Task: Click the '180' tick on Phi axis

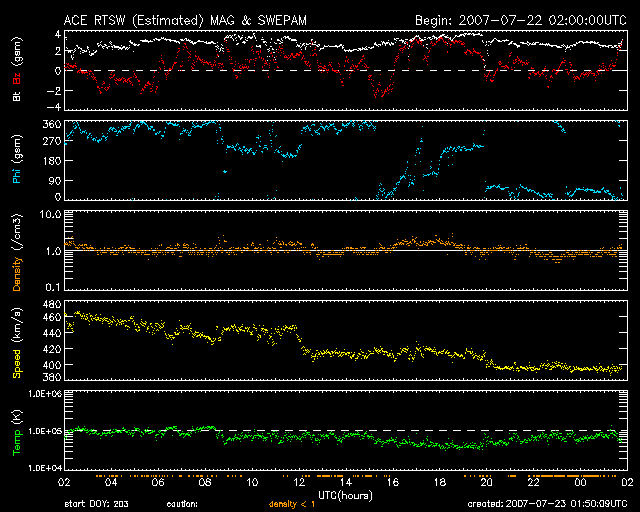Action: pyautogui.click(x=52, y=161)
